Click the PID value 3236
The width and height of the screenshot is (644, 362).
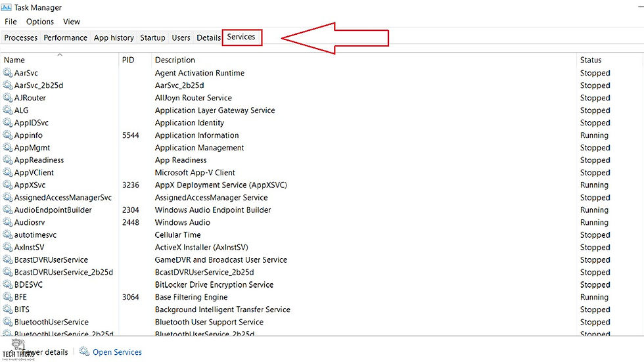[131, 185]
